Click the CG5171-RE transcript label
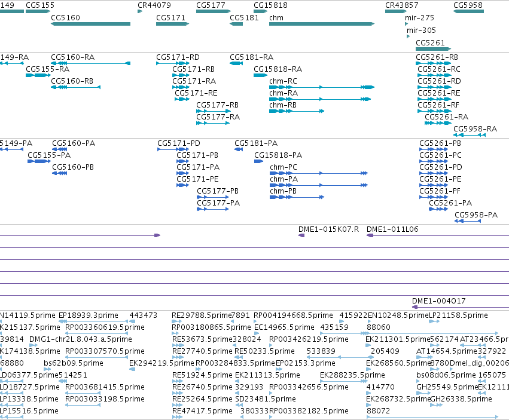 coord(196,93)
